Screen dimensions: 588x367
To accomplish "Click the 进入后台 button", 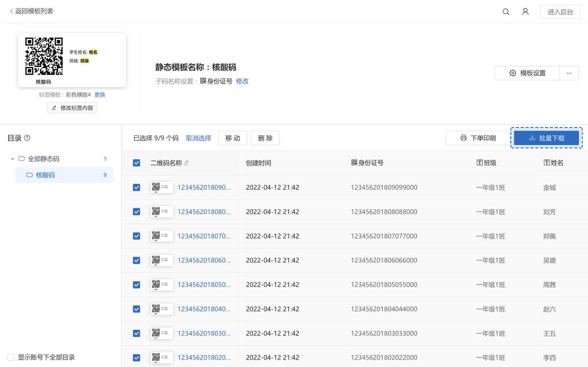I will 560,12.
